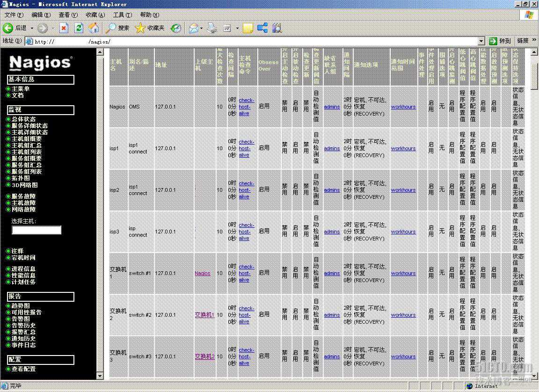Click the 选择主机 input field

coord(36,230)
